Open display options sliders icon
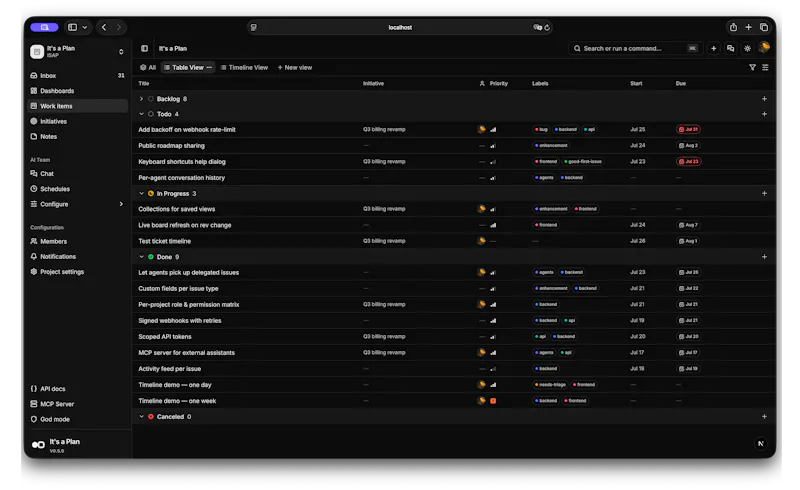 (765, 67)
